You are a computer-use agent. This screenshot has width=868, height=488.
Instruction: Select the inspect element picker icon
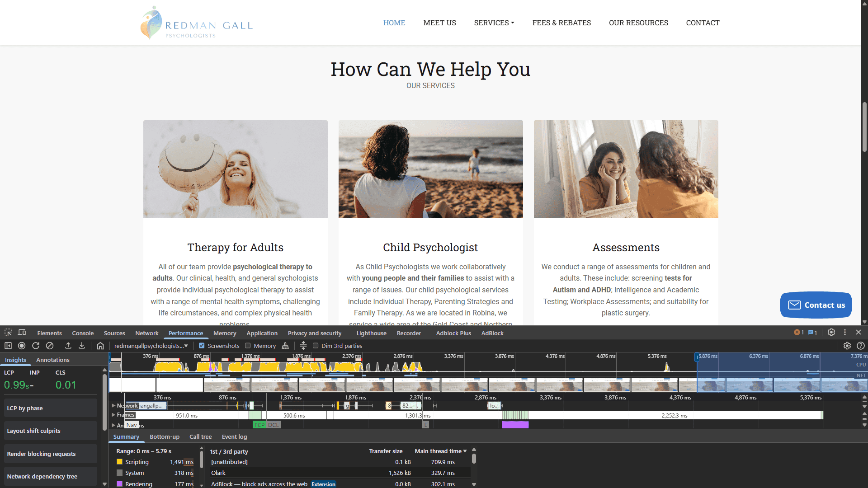[8, 333]
